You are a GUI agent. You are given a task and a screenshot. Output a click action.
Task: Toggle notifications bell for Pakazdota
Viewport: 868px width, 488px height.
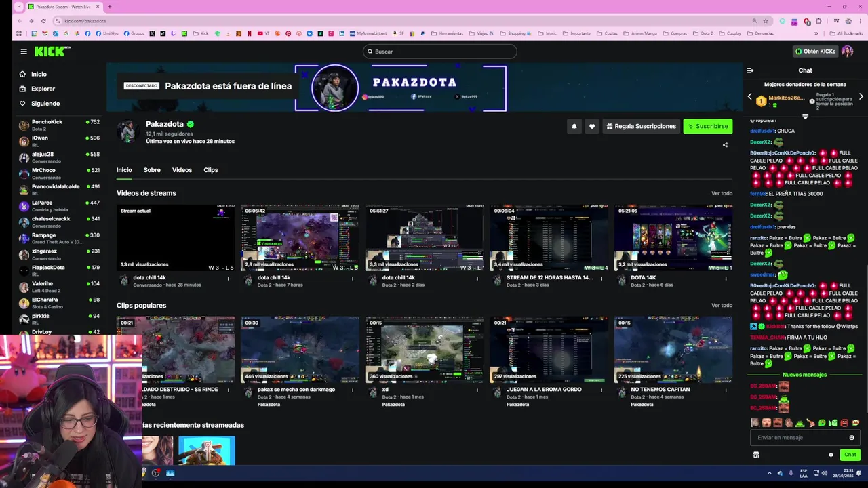[574, 126]
